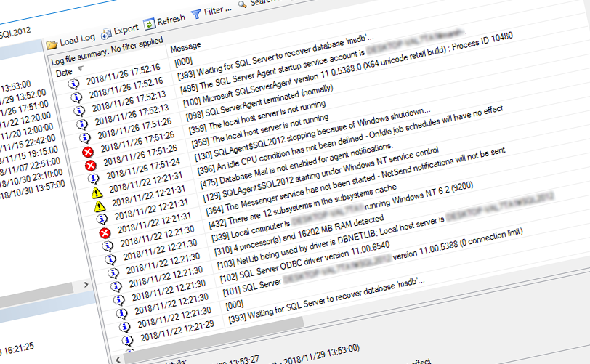590x364 pixels.
Task: Select left list entry ending '12:20:00'
Action: point(25,121)
